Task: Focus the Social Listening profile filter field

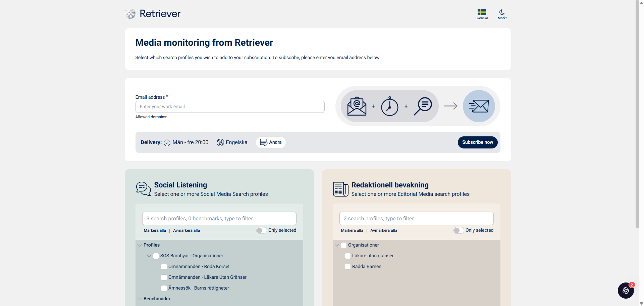Action: pos(219,218)
